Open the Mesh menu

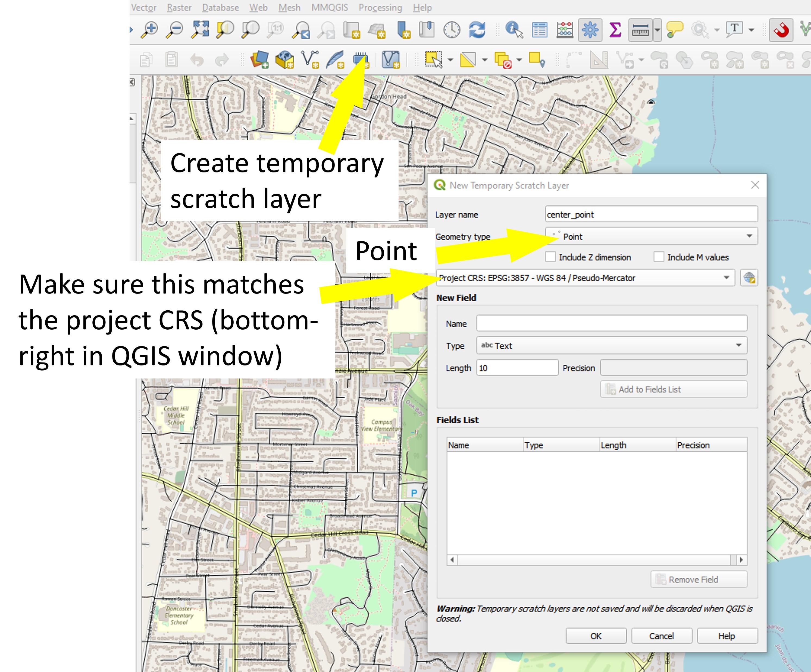click(x=289, y=8)
